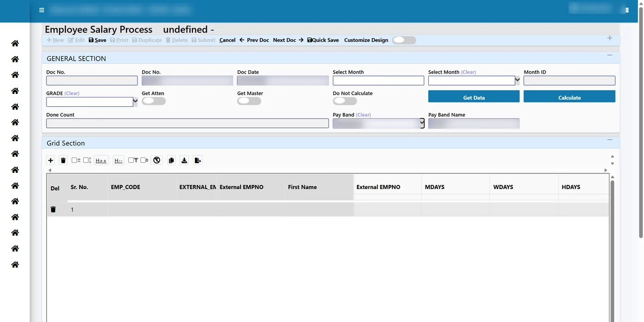
Task: Add a grid row with plus icon
Action: [x=51, y=161]
